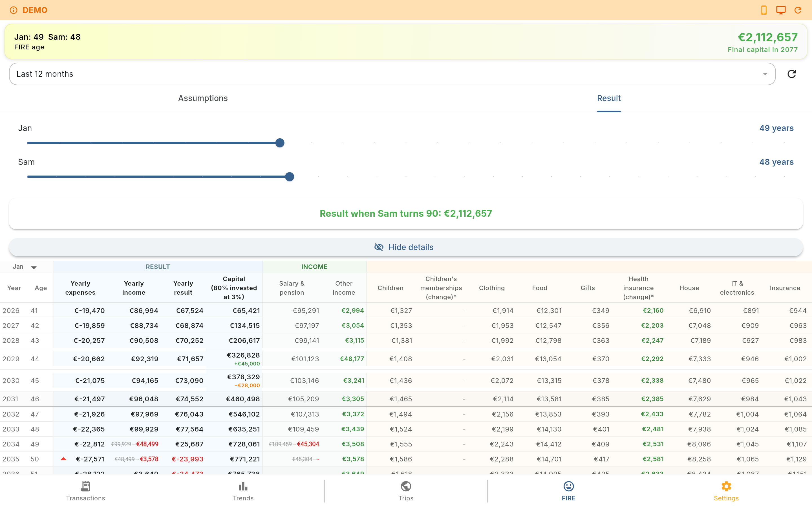Click the Hide details button
This screenshot has height=508, width=812.
[406, 247]
